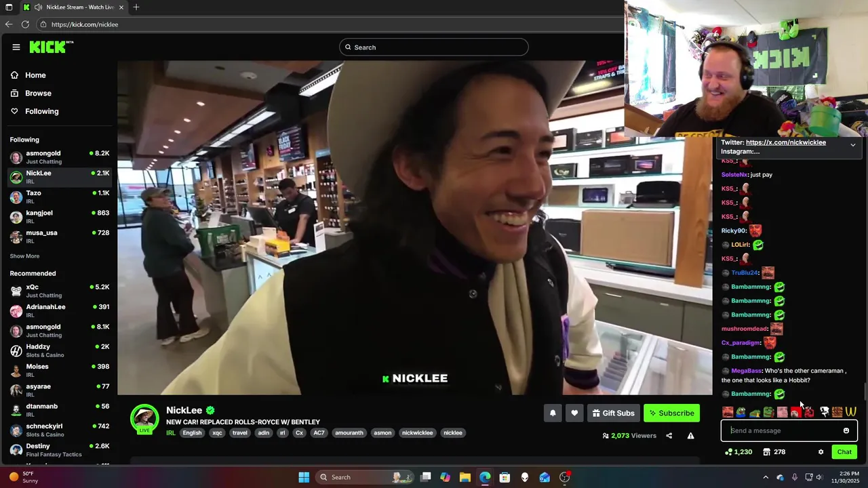Select the travel tag

pyautogui.click(x=239, y=432)
